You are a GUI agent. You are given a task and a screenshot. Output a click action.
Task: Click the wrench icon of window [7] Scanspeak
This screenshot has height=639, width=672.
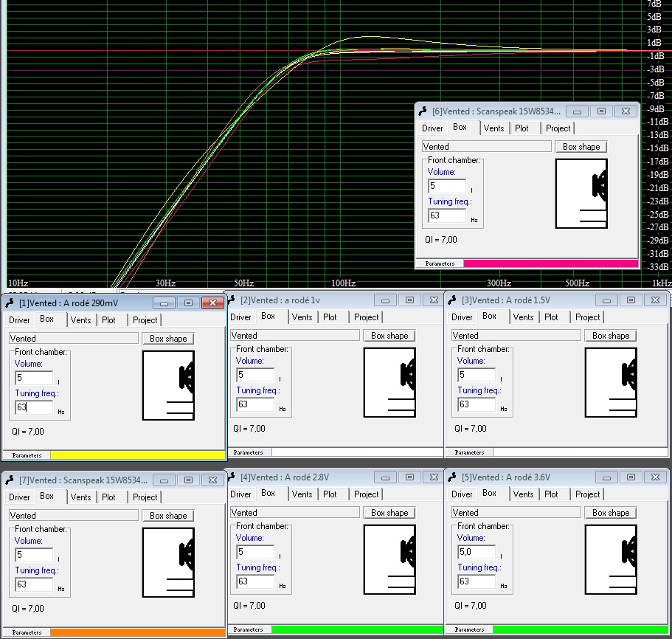[10, 480]
